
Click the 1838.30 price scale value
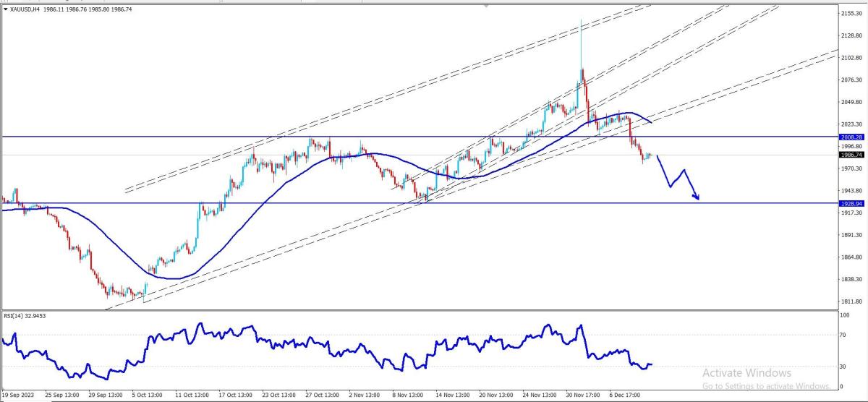point(851,279)
